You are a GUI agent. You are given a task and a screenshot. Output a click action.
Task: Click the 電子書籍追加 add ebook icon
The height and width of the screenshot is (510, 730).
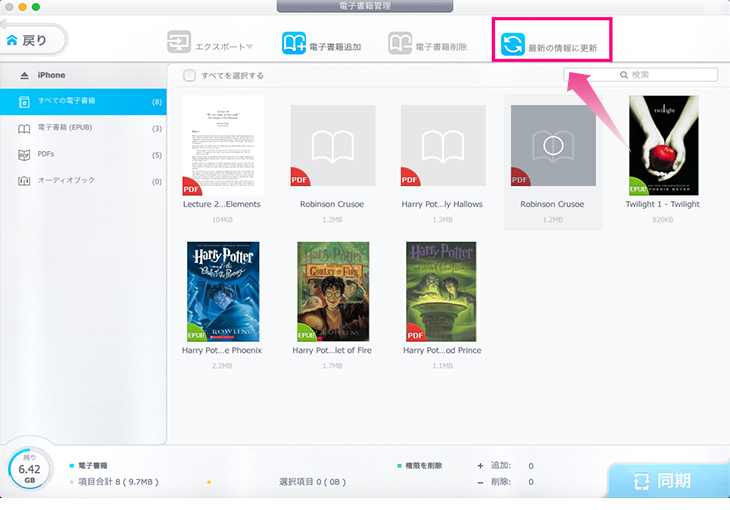pyautogui.click(x=294, y=43)
